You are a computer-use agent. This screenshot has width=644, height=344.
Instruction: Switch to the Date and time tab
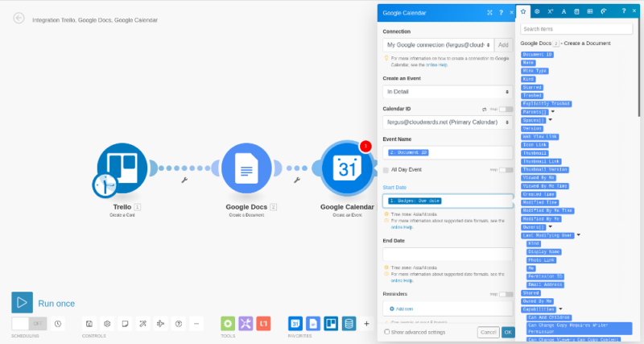click(x=576, y=11)
